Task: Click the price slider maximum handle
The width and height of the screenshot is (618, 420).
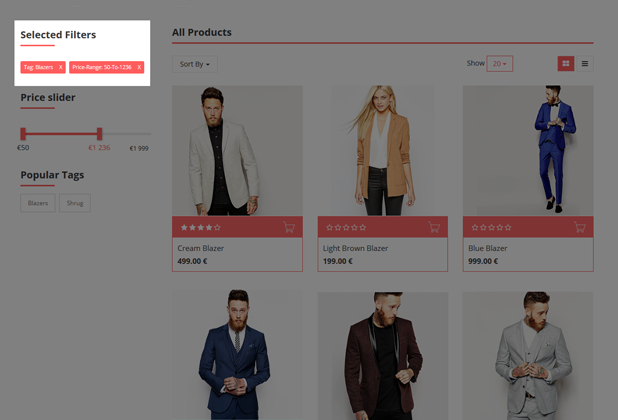Action: click(100, 134)
